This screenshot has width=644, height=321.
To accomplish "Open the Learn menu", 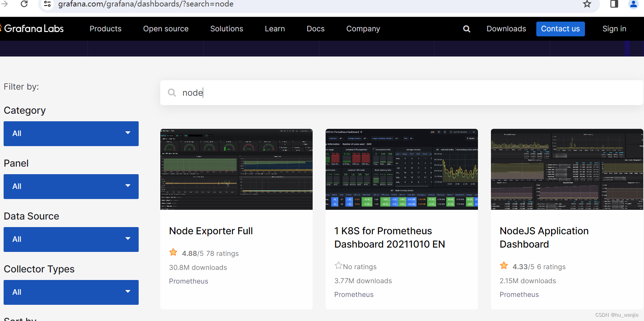I will pos(275,29).
